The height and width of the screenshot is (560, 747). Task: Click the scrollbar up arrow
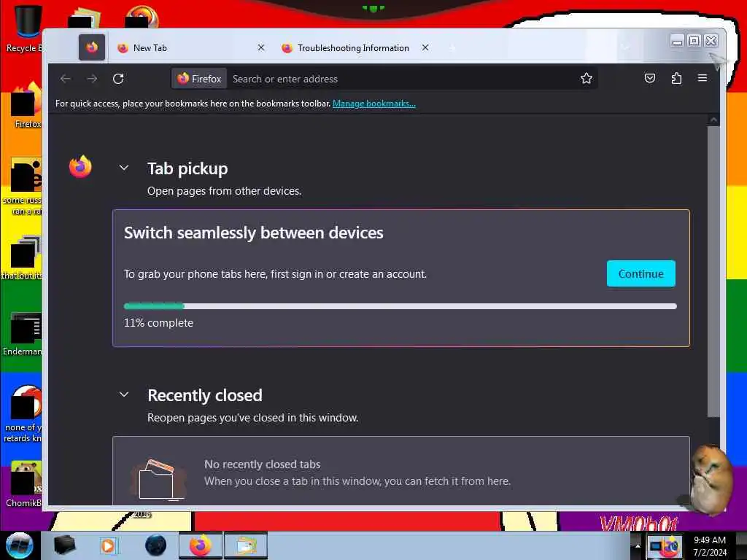coord(713,120)
